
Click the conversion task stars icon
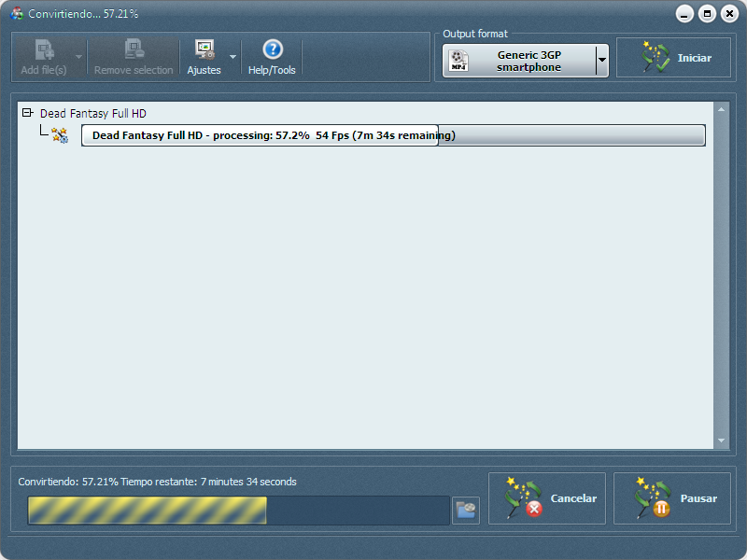(x=60, y=135)
